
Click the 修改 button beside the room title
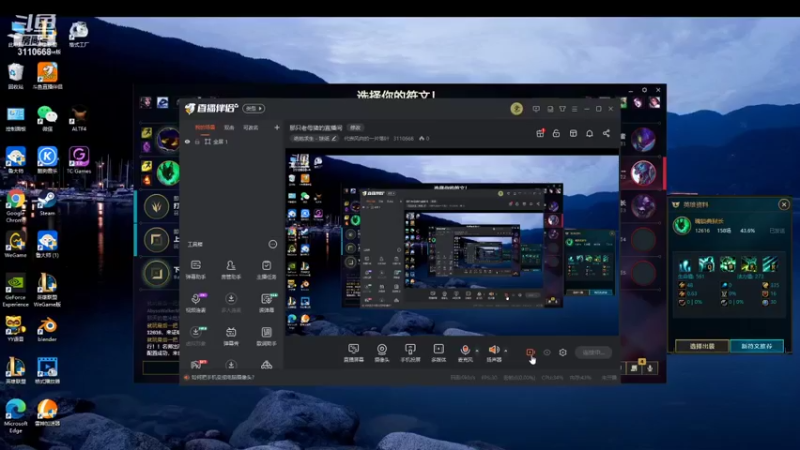(355, 128)
